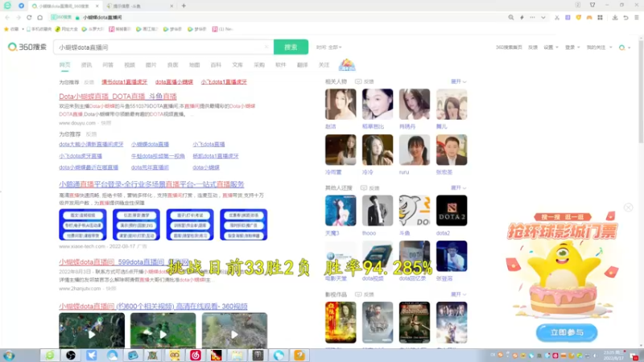Viewport: 644px width, 362px height.
Task: Click the 反馈 link next to 设置
Action: 533,47
